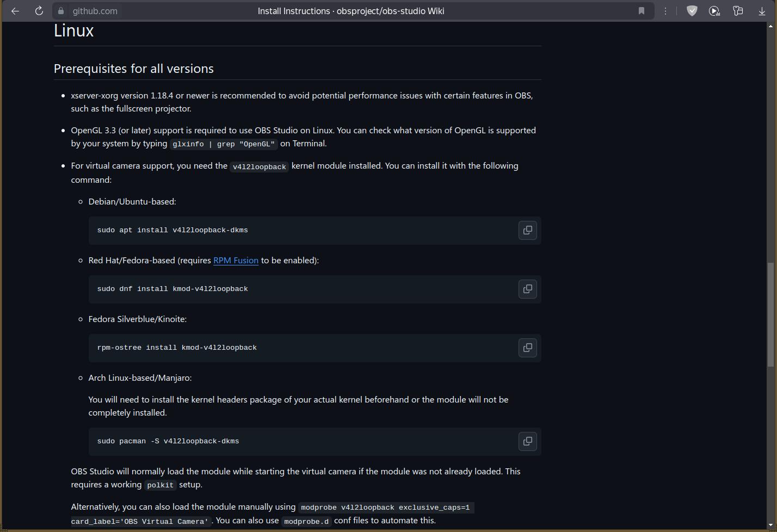The image size is (777, 532).
Task: Reload the current page
Action: click(39, 11)
